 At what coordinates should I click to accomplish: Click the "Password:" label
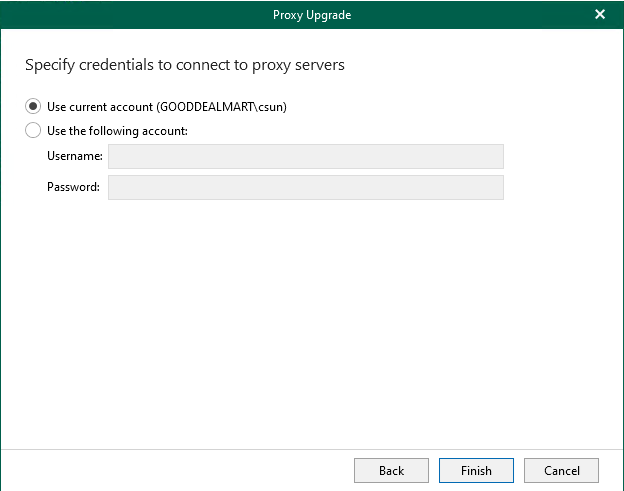click(x=73, y=187)
